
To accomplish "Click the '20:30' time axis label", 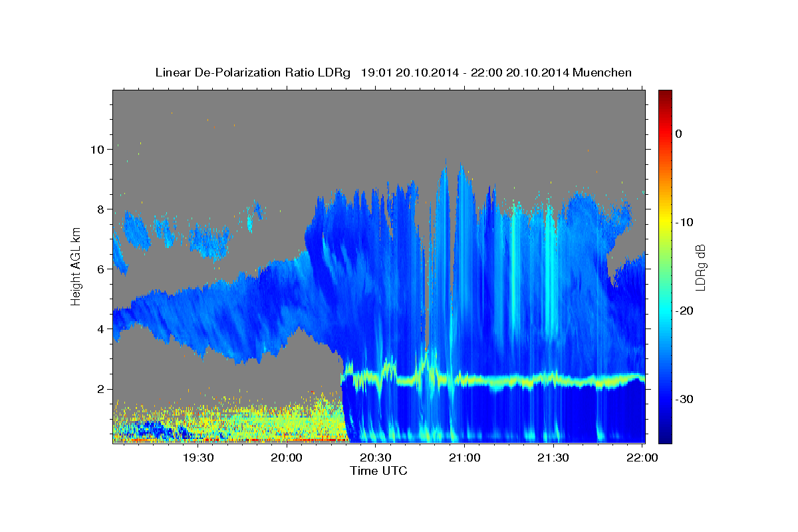I will point(376,458).
